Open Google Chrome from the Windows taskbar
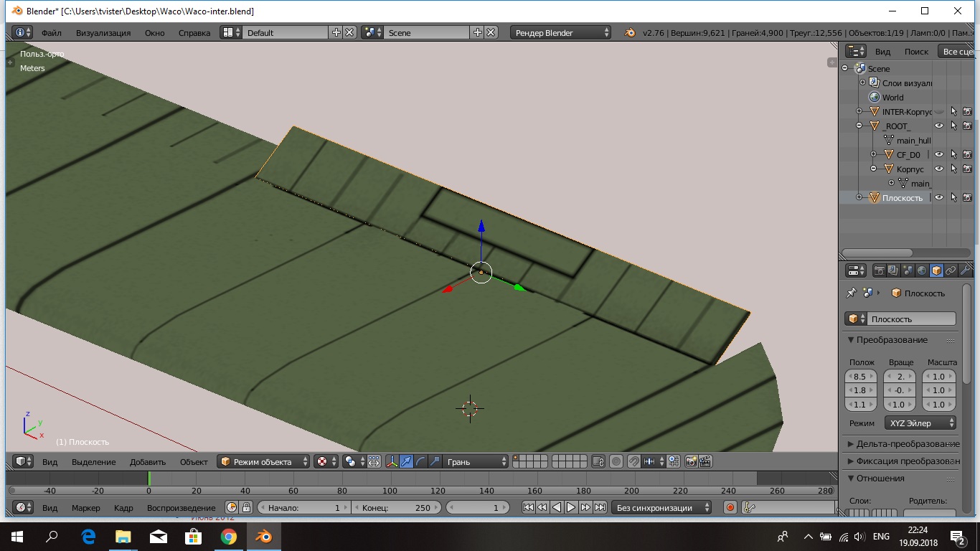 pos(228,537)
